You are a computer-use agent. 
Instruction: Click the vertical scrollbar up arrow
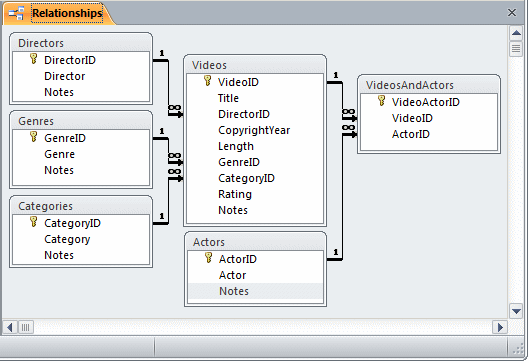pyautogui.click(x=516, y=33)
